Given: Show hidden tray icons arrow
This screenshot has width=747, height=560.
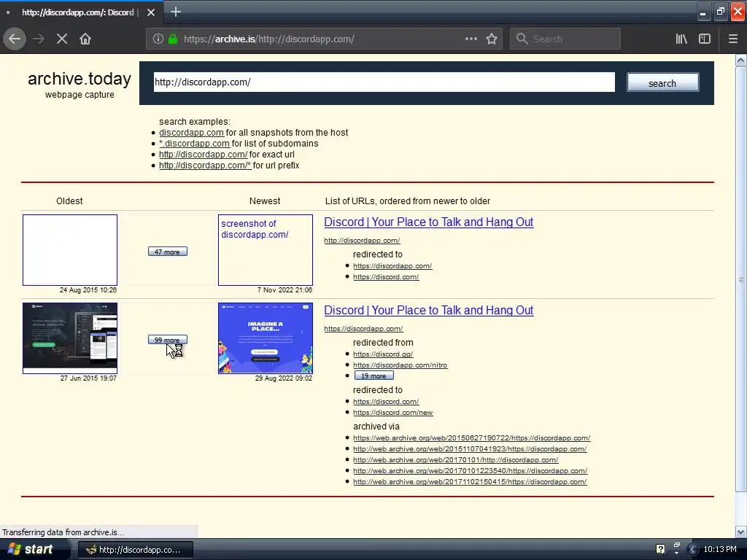Looking at the screenshot, I should coord(693,550).
